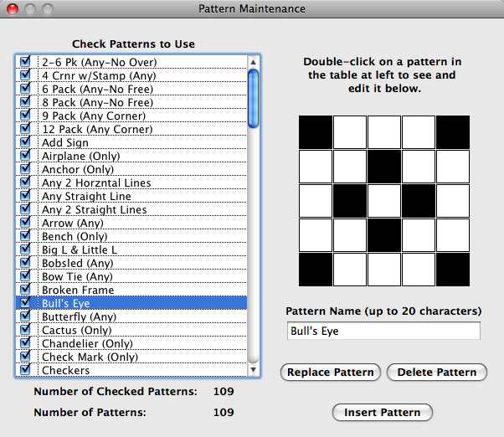Image resolution: width=504 pixels, height=437 pixels.
Task: Close the Pattern Maintenance window
Action: point(10,8)
